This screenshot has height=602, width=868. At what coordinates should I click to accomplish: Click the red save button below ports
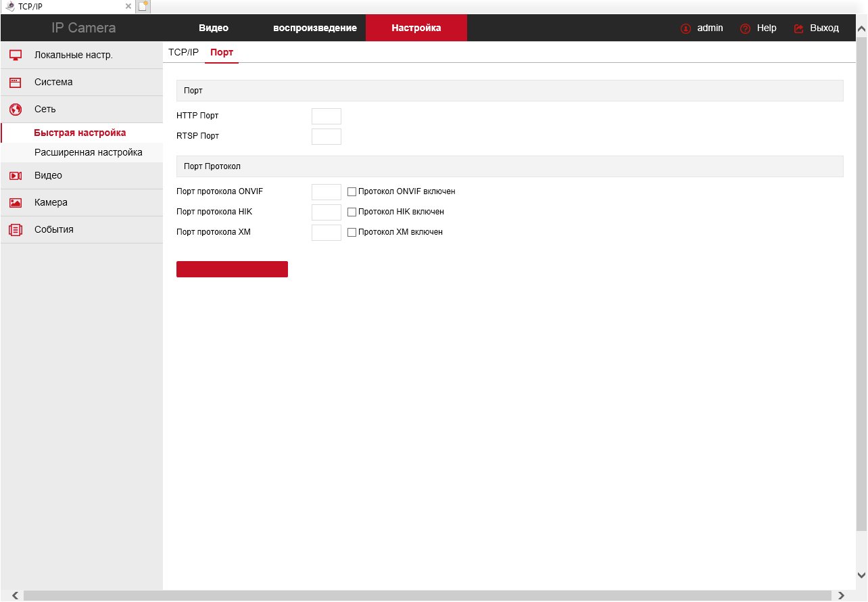[232, 269]
